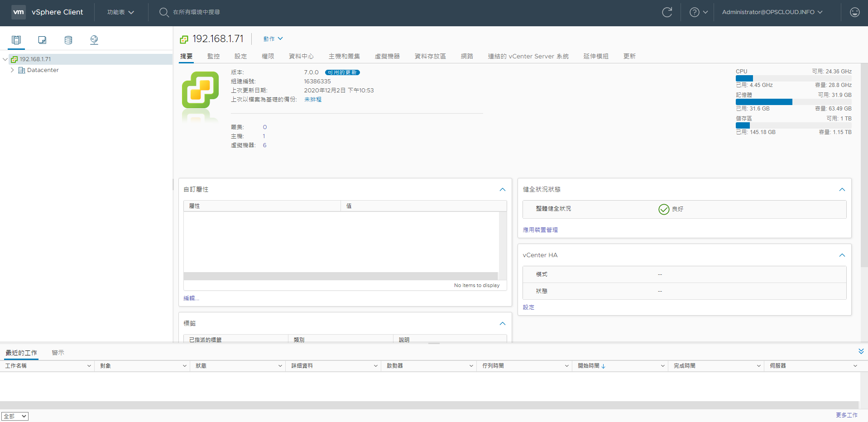Viewport: 868px width, 422px height.
Task: Switch to the 監控 tab
Action: (213, 56)
